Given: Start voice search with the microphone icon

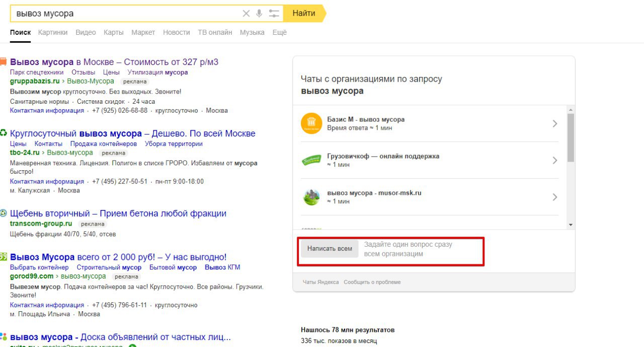Looking at the screenshot, I should [259, 14].
